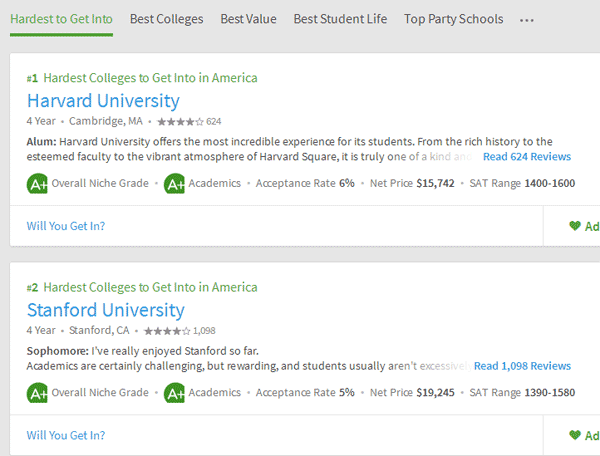Switch to the Best Colleges tab
600x456 pixels.
[166, 19]
